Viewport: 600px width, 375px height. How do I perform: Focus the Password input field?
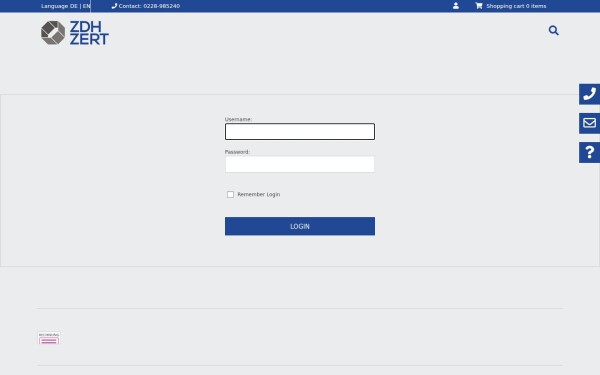[x=300, y=164]
